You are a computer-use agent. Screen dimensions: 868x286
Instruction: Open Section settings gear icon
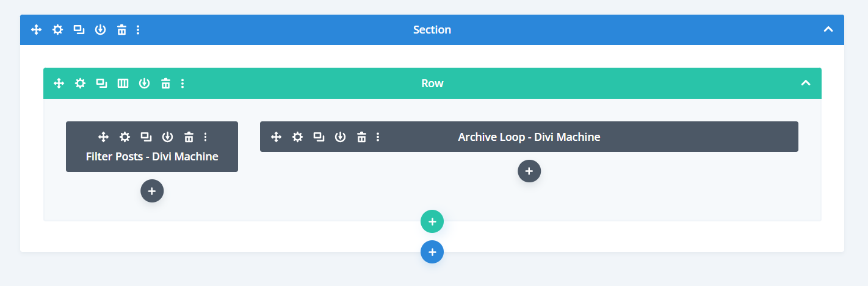pyautogui.click(x=57, y=30)
